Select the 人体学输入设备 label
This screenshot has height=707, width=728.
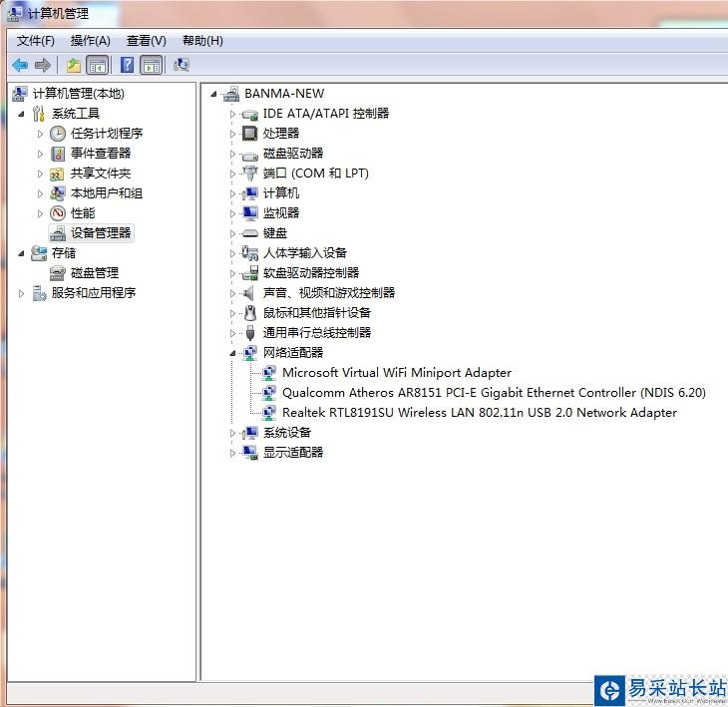[x=304, y=253]
